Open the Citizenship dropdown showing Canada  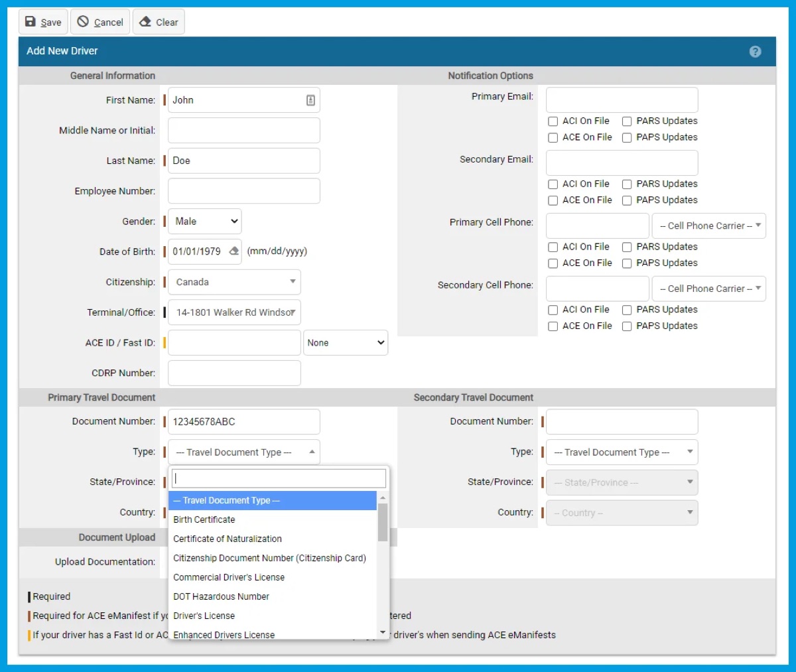coord(234,282)
